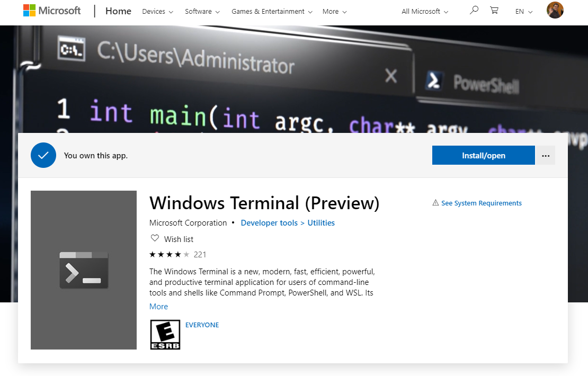Open the EN language dropdown
The height and width of the screenshot is (376, 588).
click(x=524, y=12)
